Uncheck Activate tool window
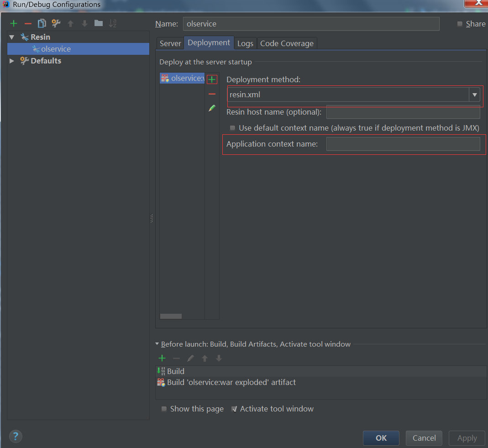 [x=234, y=409]
